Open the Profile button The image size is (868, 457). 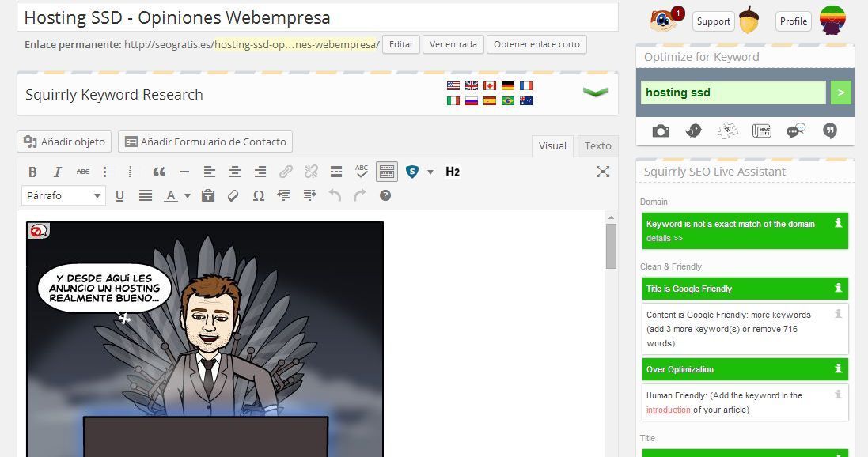(794, 21)
